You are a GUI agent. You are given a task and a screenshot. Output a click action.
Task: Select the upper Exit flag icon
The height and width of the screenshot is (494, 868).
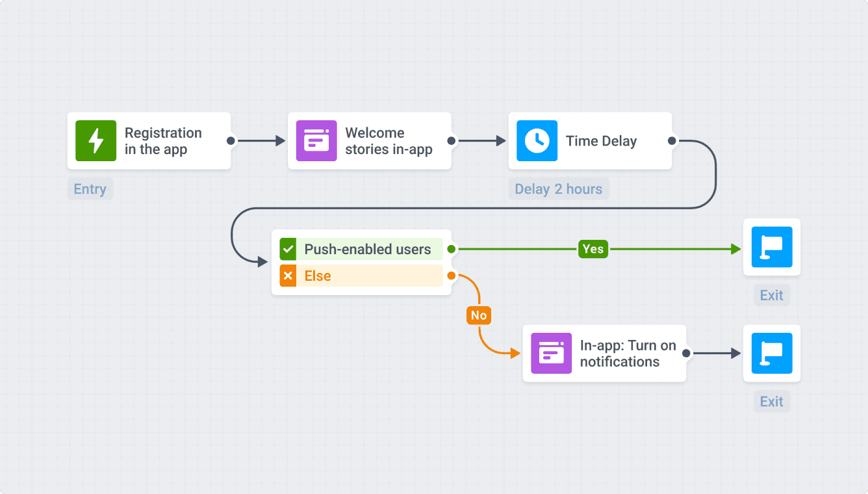point(772,247)
